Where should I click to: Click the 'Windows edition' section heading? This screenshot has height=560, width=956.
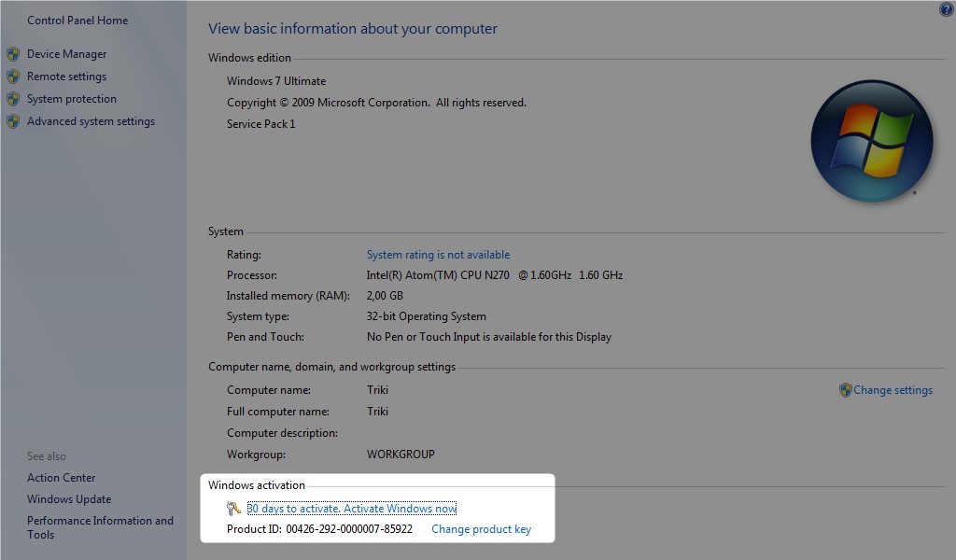point(249,58)
